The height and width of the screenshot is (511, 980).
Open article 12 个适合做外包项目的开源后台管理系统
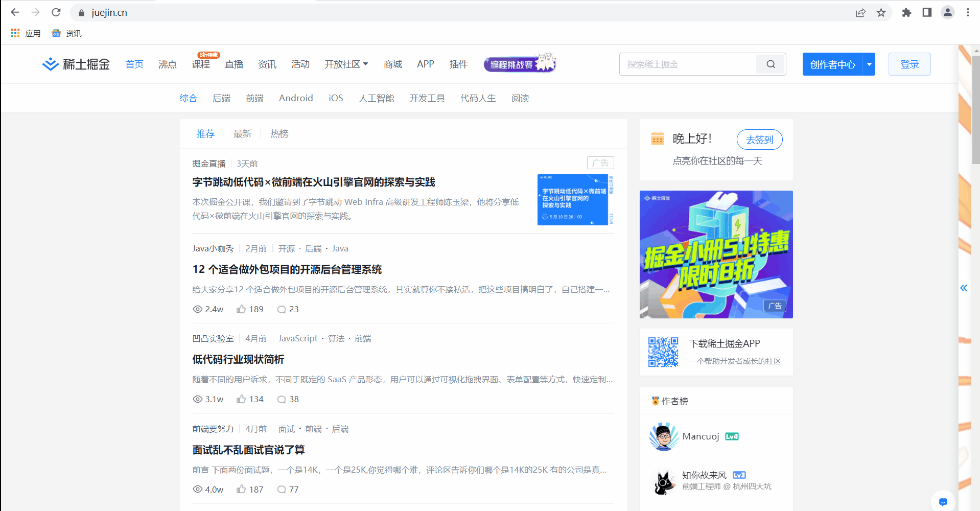(x=287, y=269)
